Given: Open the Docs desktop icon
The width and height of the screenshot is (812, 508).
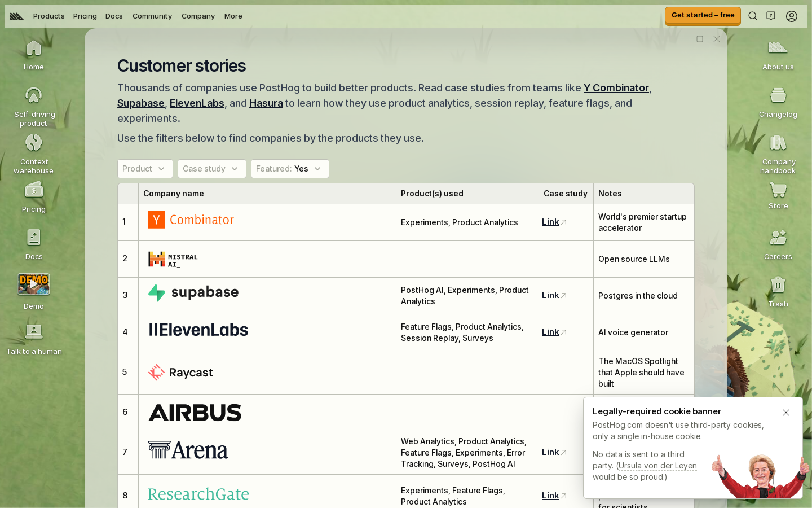Looking at the screenshot, I should pos(34,244).
